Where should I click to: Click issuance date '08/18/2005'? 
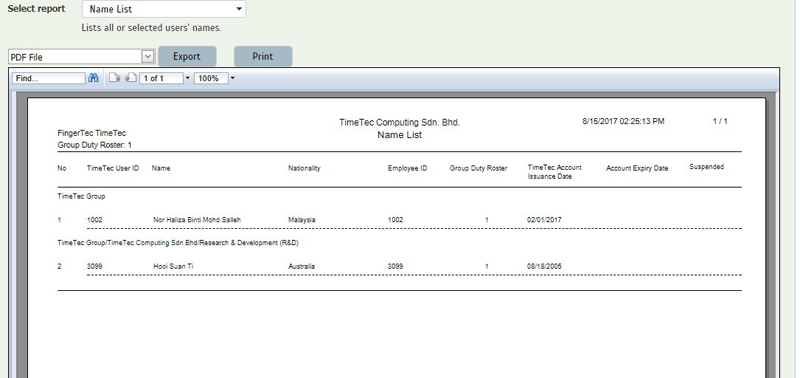pyautogui.click(x=544, y=266)
